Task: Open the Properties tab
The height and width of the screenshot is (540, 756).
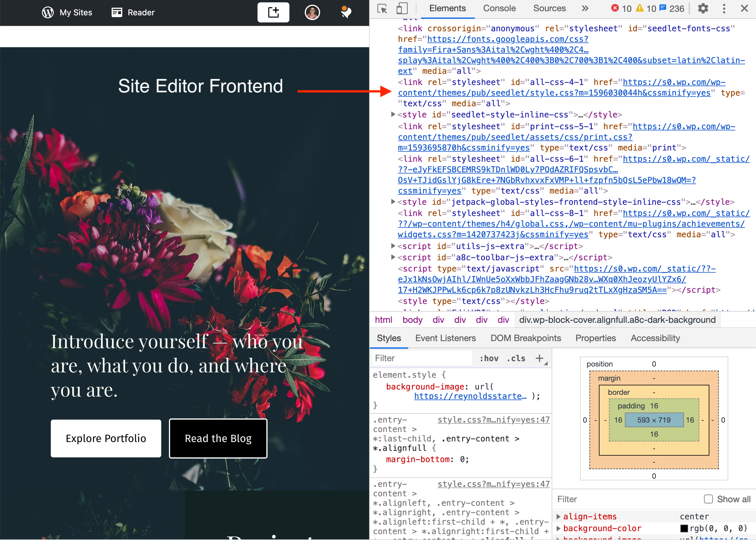Action: [596, 338]
